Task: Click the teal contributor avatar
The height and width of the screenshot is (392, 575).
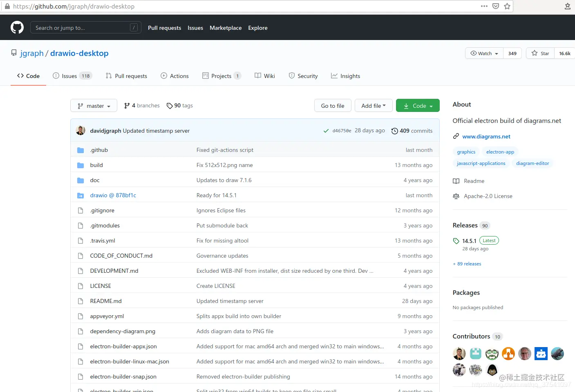Action: tap(476, 354)
